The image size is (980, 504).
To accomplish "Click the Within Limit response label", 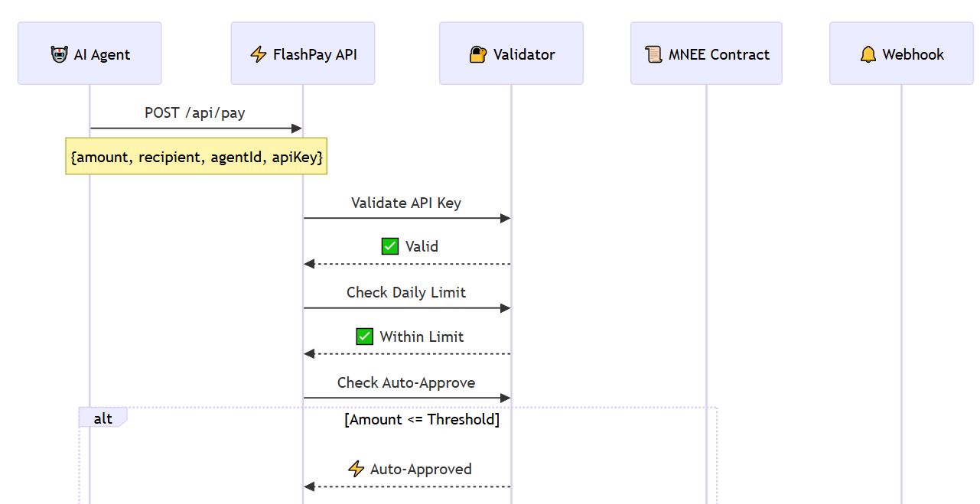I will (422, 337).
